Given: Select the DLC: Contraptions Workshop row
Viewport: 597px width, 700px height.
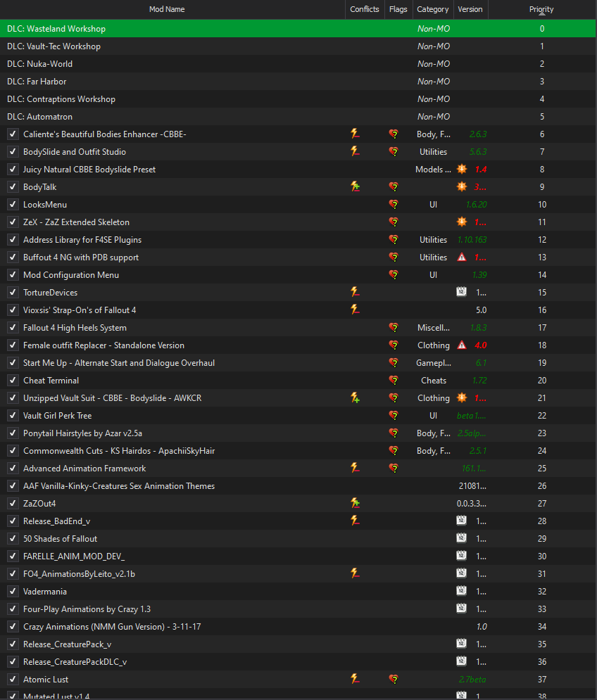Looking at the screenshot, I should (x=298, y=98).
